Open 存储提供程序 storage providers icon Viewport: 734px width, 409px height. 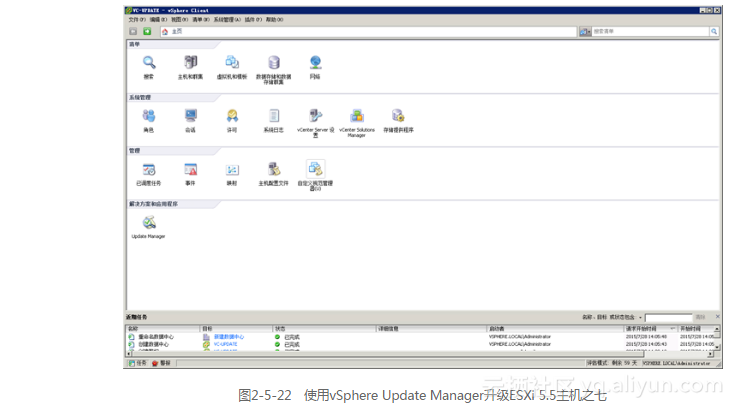398,116
